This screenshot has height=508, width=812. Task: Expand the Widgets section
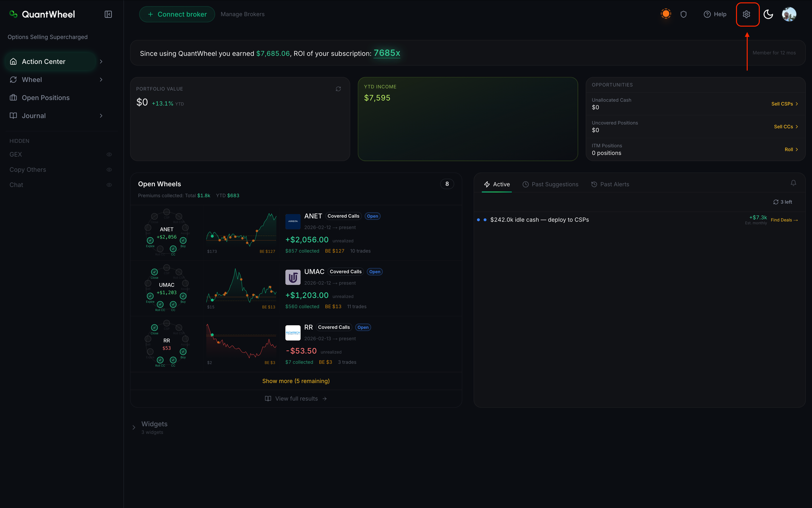(134, 427)
